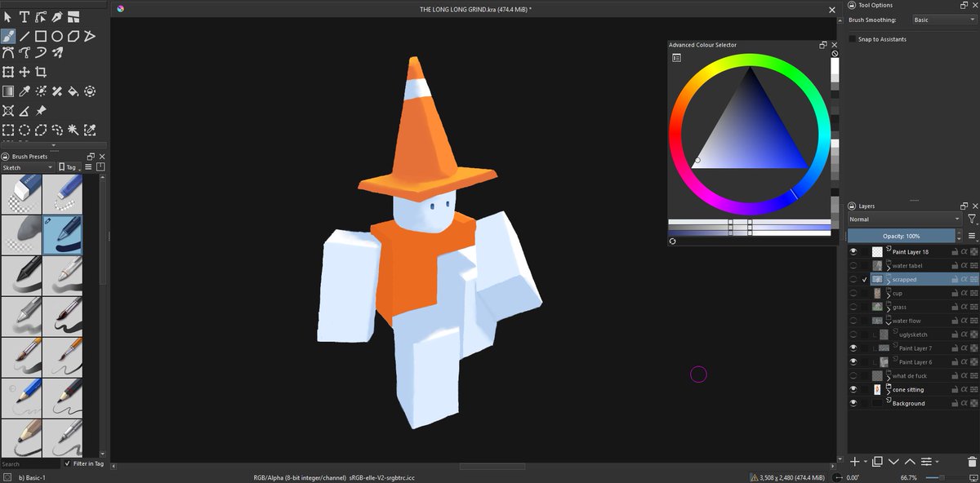
Task: Activate the Crop tool
Action: pos(41,72)
